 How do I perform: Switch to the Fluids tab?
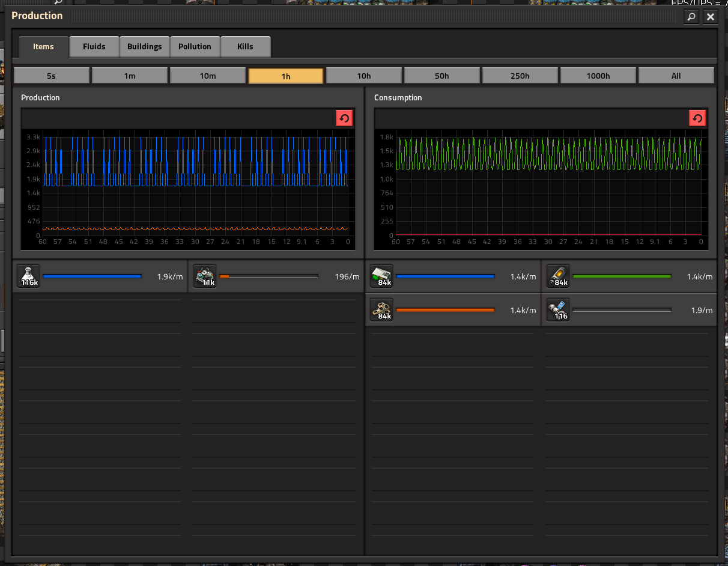point(94,46)
